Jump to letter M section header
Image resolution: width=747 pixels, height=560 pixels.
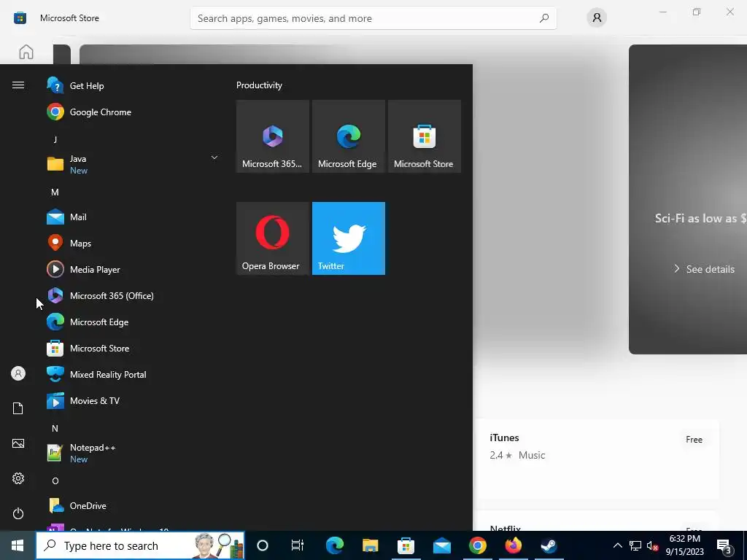(55, 192)
